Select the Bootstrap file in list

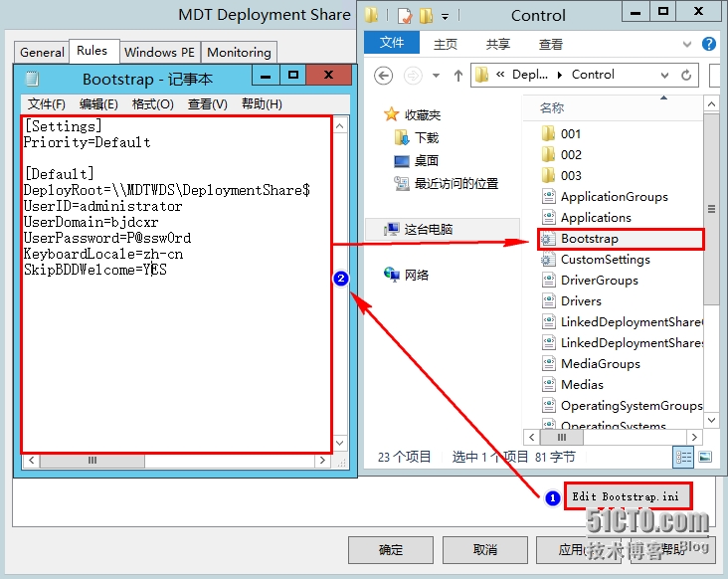pos(622,239)
